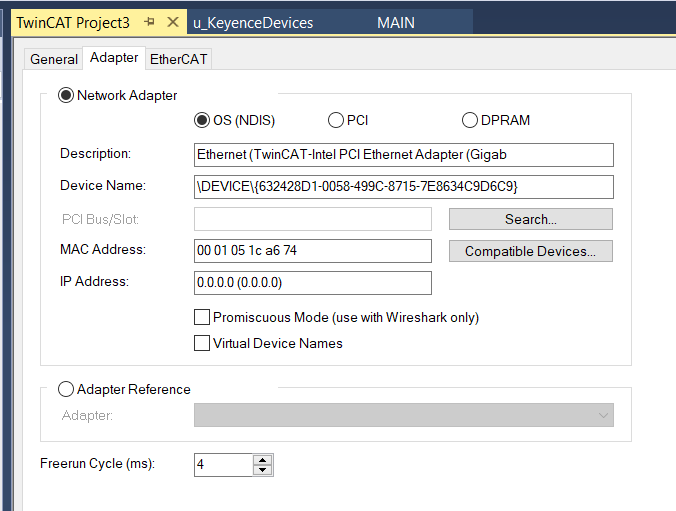Open the Adapter dropdown list
The width and height of the screenshot is (676, 511).
[404, 415]
